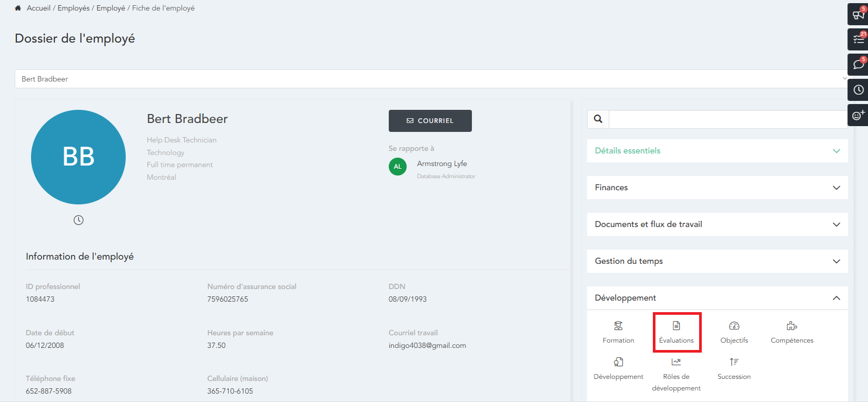Open the tasks checklist sidebar icon
The height and width of the screenshot is (402, 868).
(858, 39)
